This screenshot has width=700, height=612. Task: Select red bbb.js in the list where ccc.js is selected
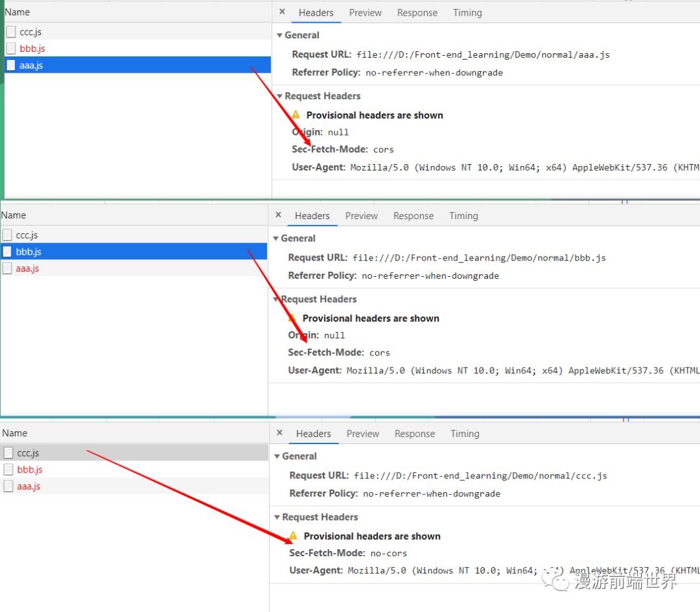pyautogui.click(x=135, y=469)
